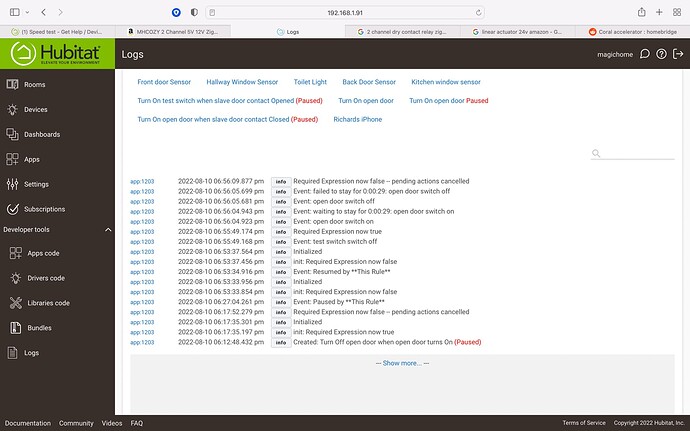Reload the page with refresh icon

coord(478,13)
